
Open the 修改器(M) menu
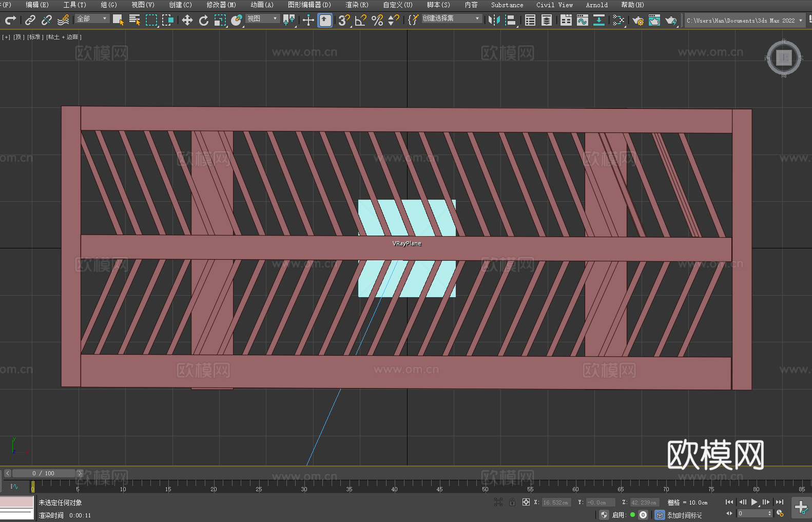coord(221,5)
